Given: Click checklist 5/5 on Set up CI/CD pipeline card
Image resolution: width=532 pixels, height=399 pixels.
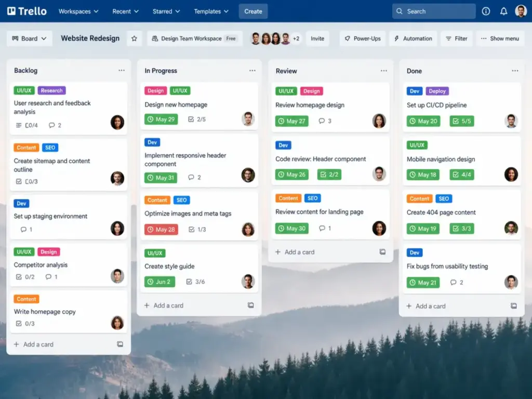Looking at the screenshot, I should (x=461, y=121).
